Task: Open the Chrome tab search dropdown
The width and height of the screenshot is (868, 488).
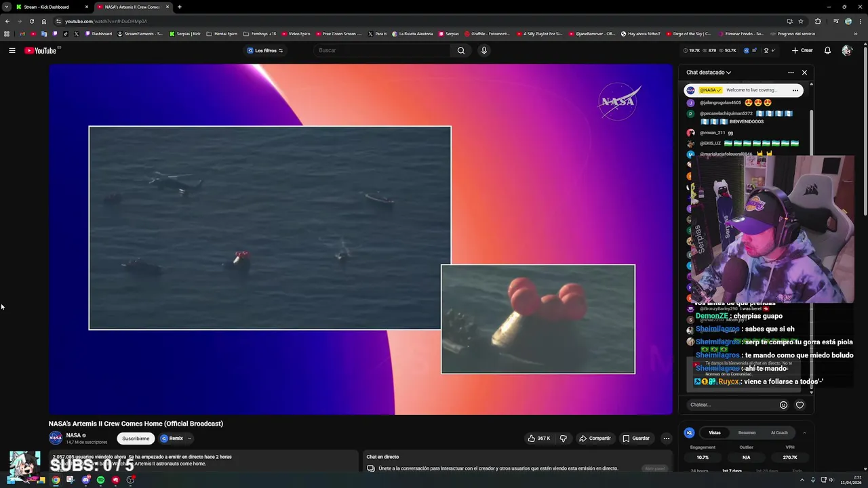Action: click(6, 7)
